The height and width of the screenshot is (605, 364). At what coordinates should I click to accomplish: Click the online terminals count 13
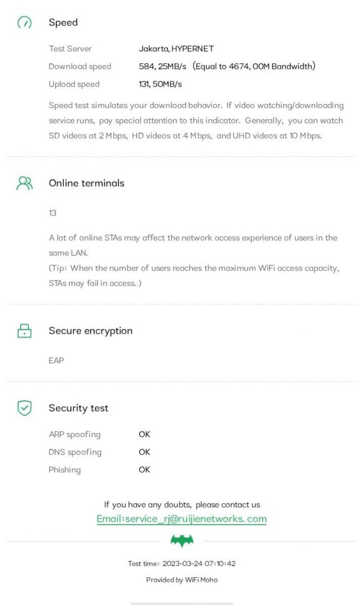(x=53, y=213)
